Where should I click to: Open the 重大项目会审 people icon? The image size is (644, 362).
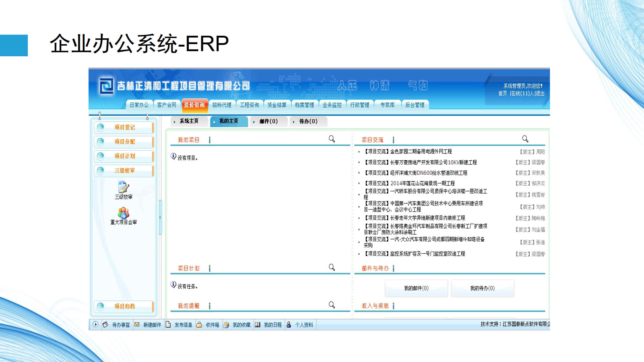pyautogui.click(x=124, y=213)
